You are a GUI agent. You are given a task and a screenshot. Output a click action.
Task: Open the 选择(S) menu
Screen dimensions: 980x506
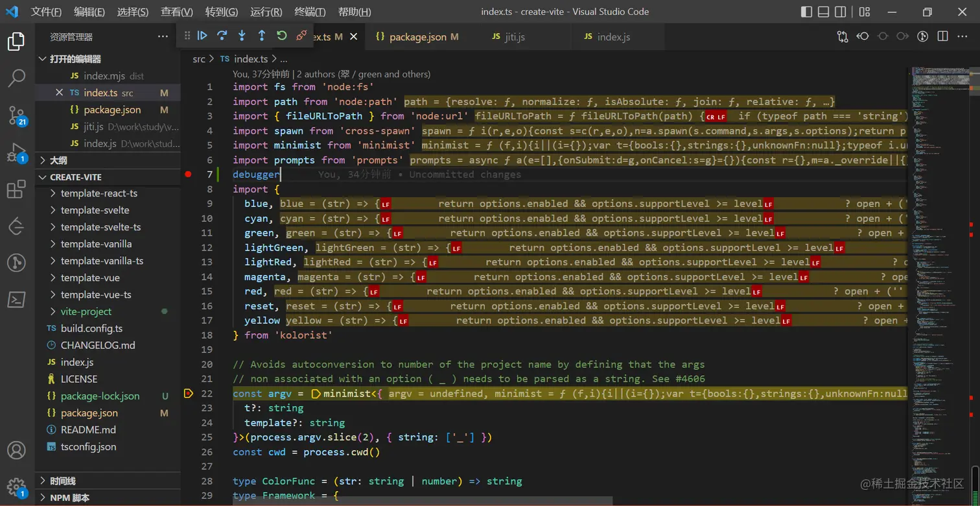coord(133,12)
